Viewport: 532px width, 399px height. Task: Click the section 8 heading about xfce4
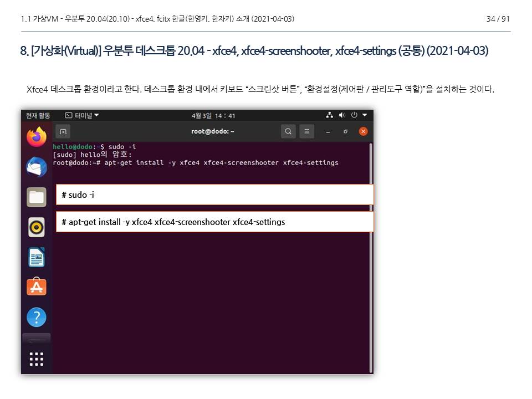pos(254,51)
